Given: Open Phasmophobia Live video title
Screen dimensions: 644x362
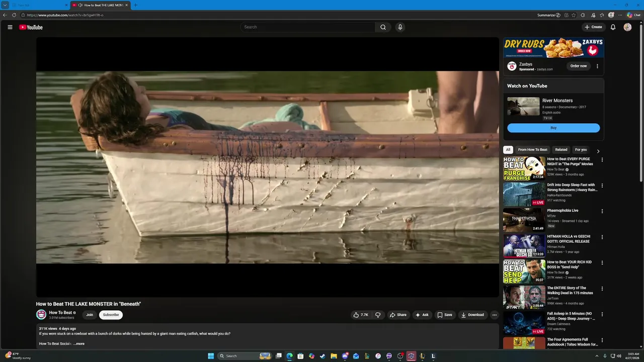Looking at the screenshot, I should (562, 211).
